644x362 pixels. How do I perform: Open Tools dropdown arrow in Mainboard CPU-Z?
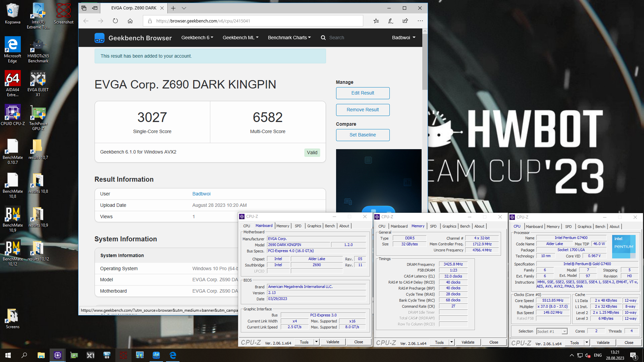pos(316,342)
